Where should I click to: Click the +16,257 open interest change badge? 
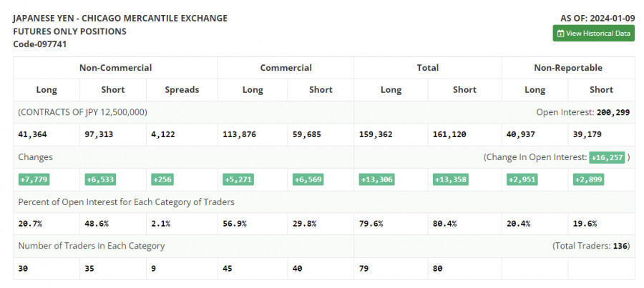pos(607,157)
